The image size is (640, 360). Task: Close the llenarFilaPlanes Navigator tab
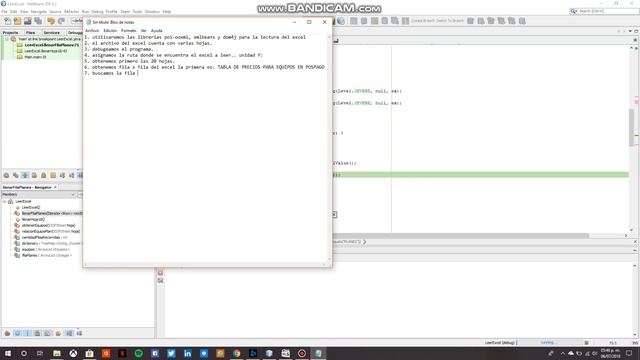pos(55,187)
